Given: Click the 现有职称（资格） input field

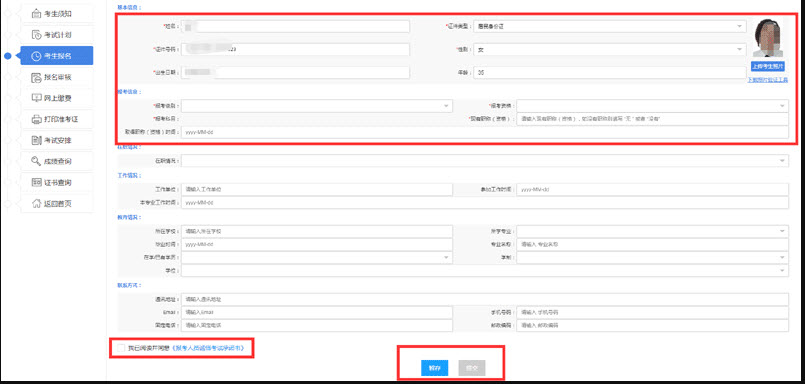Looking at the screenshot, I should tap(652, 119).
